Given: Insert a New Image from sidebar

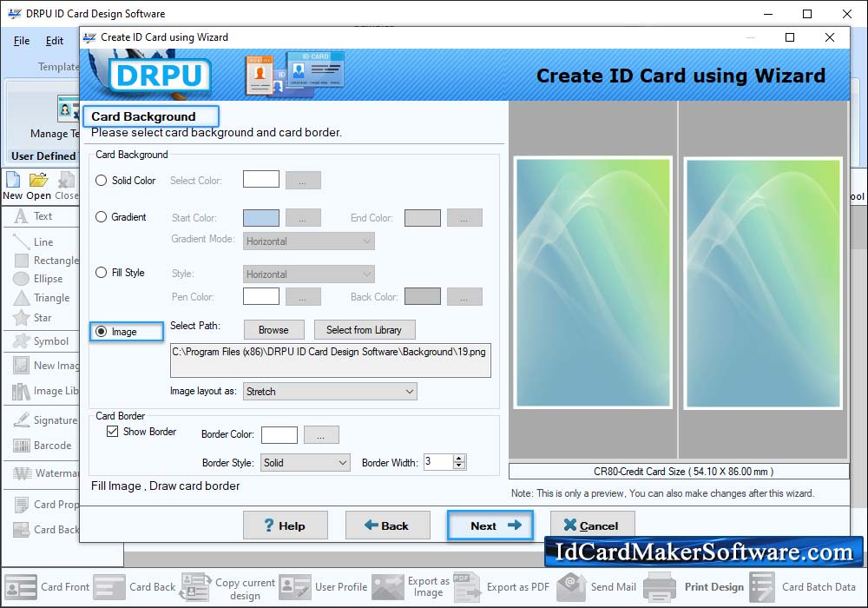Looking at the screenshot, I should click(47, 366).
